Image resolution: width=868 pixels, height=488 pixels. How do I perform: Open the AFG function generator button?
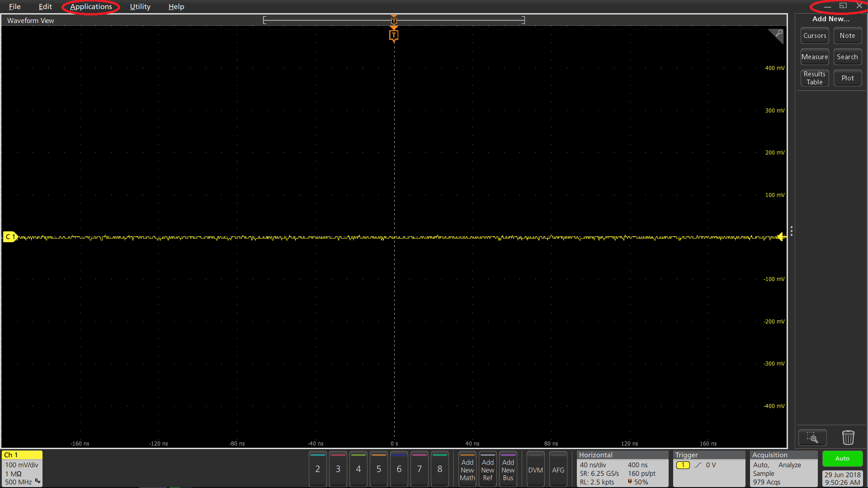tap(558, 470)
